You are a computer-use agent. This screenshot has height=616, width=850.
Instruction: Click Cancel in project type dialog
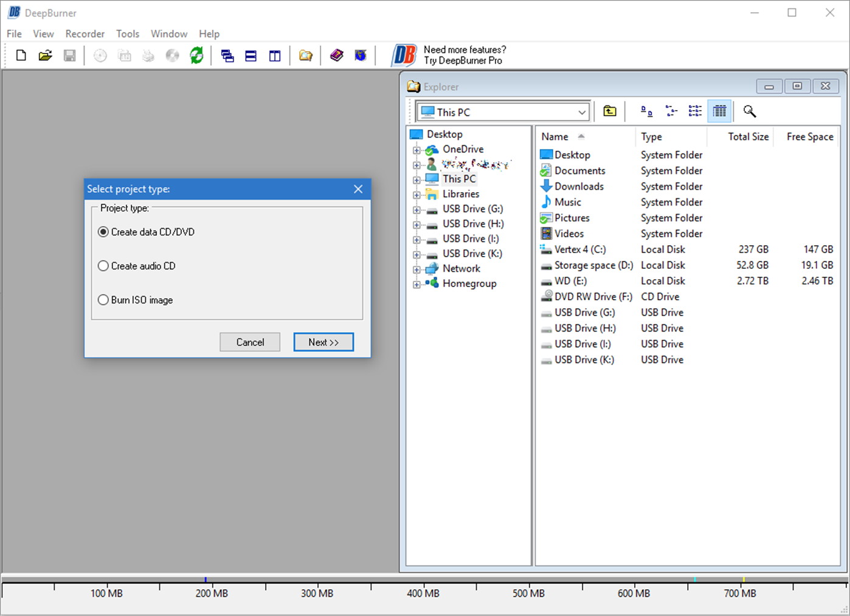pyautogui.click(x=250, y=342)
